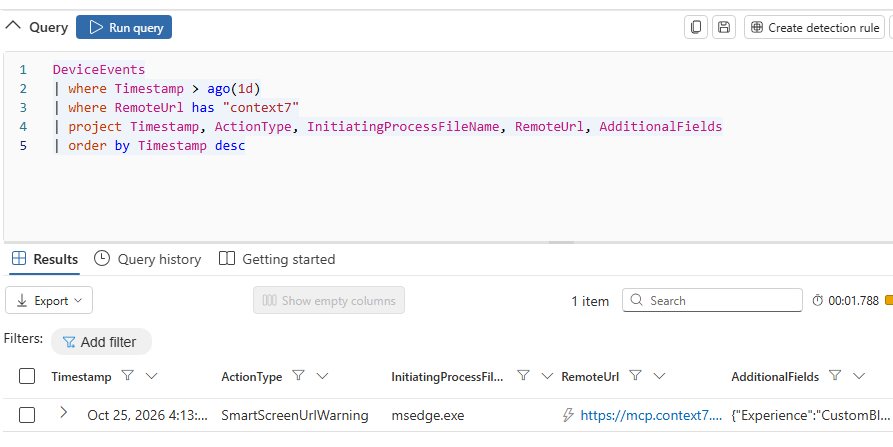Click the Run query button
893x447 pixels.
[124, 27]
